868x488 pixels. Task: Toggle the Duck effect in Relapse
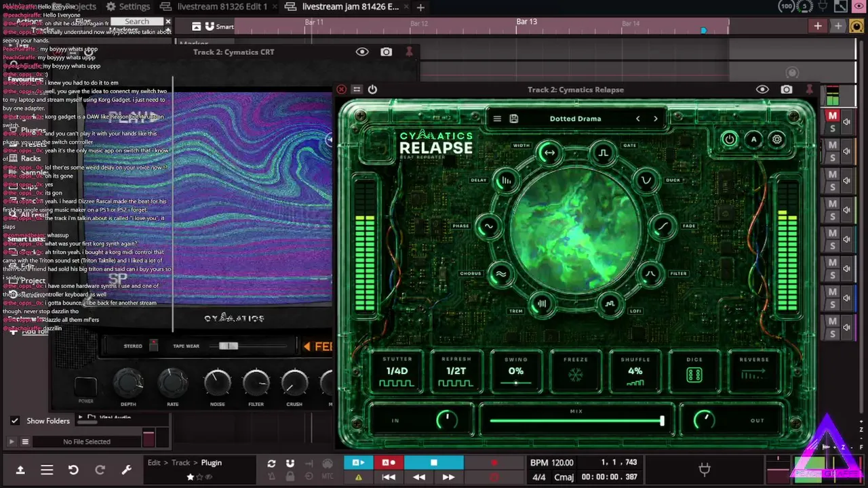click(x=646, y=181)
